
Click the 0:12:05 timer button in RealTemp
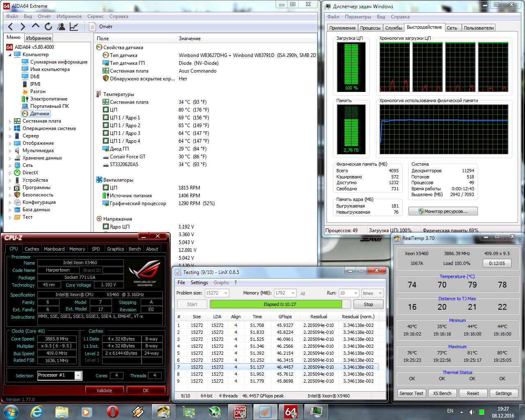click(497, 263)
